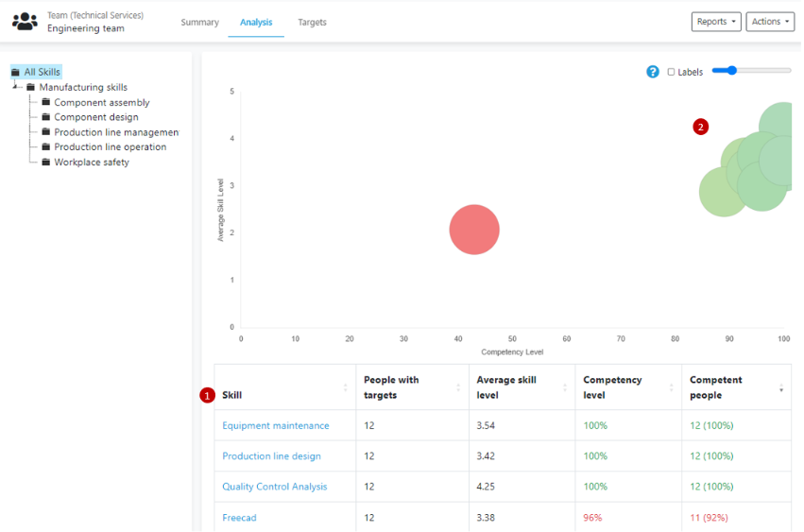Open the Reports dropdown
Viewport: 804px width, 532px height.
coord(716,22)
